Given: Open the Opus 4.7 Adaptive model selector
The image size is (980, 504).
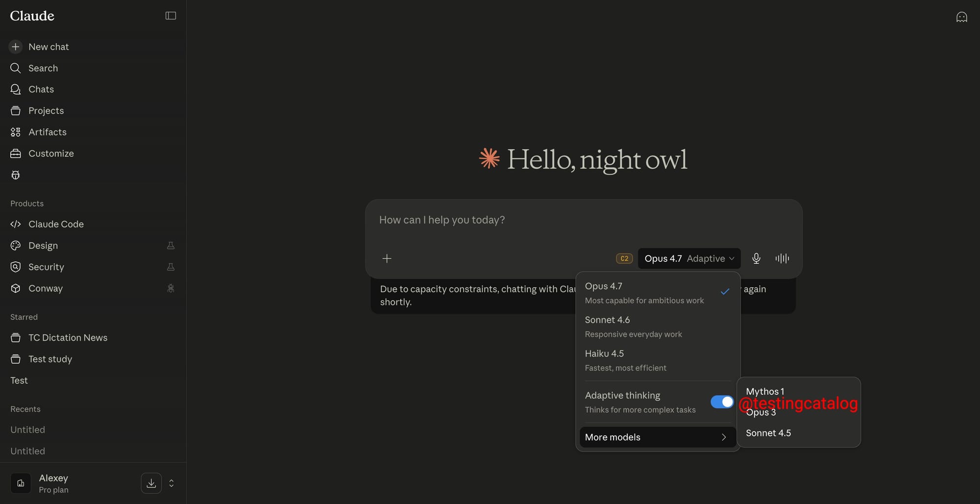Looking at the screenshot, I should pyautogui.click(x=689, y=258).
